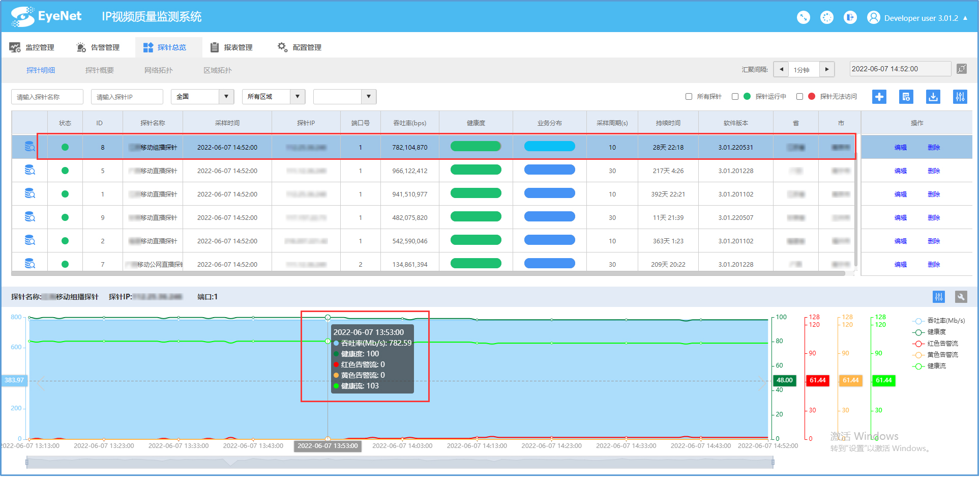980x477 pixels.
Task: Click 删除 link for probe ID 1
Action: (x=933, y=194)
